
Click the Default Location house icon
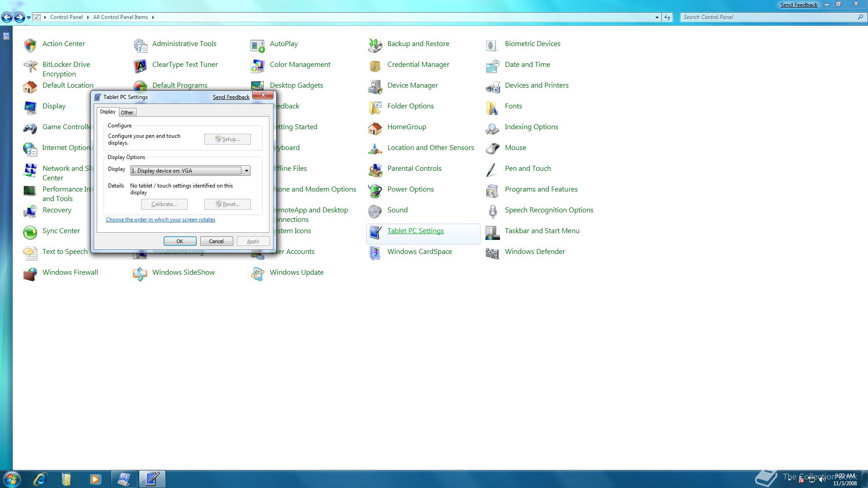click(30, 86)
